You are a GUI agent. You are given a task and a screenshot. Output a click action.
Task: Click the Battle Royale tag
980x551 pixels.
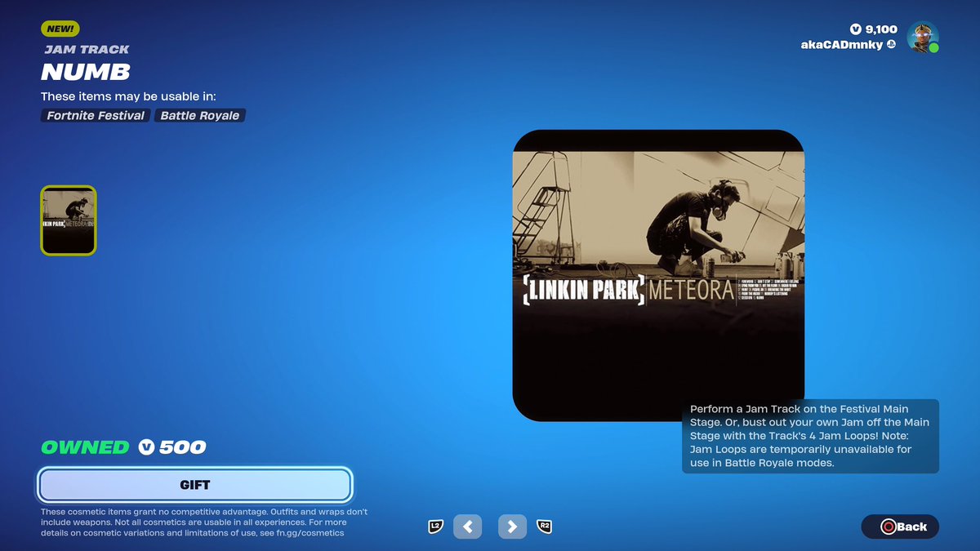(x=200, y=115)
